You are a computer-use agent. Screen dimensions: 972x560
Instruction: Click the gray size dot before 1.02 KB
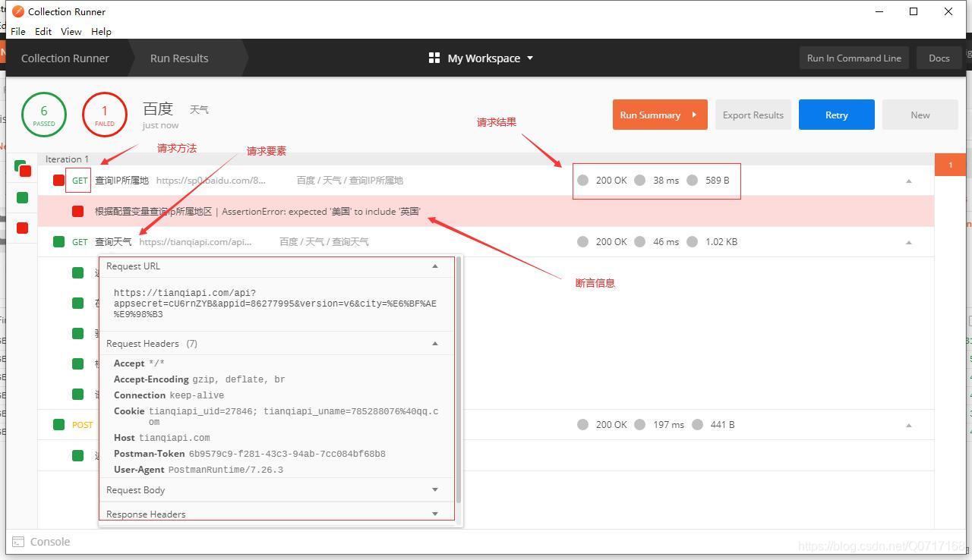tap(692, 241)
